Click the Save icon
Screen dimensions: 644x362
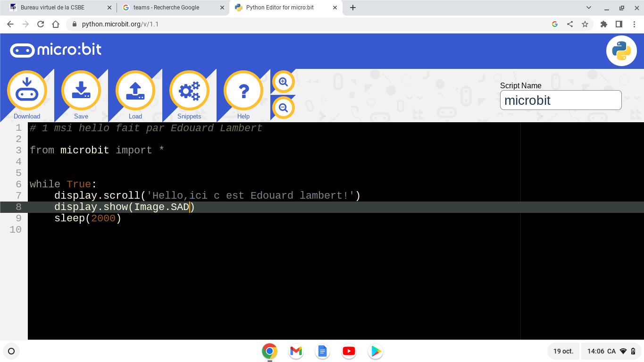point(81,91)
